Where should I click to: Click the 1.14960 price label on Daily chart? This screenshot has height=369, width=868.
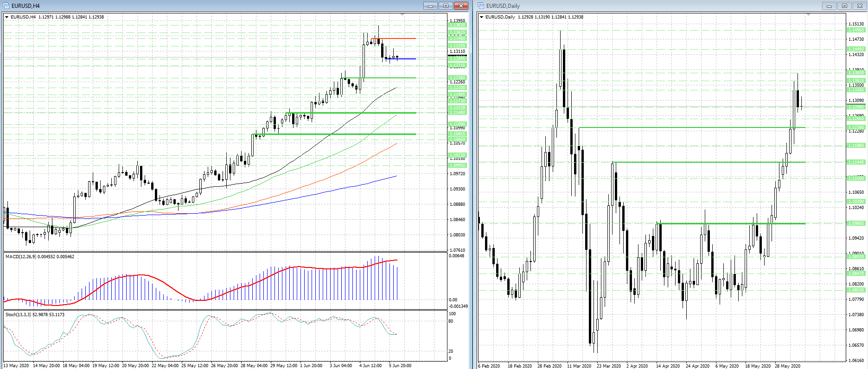coord(856,30)
